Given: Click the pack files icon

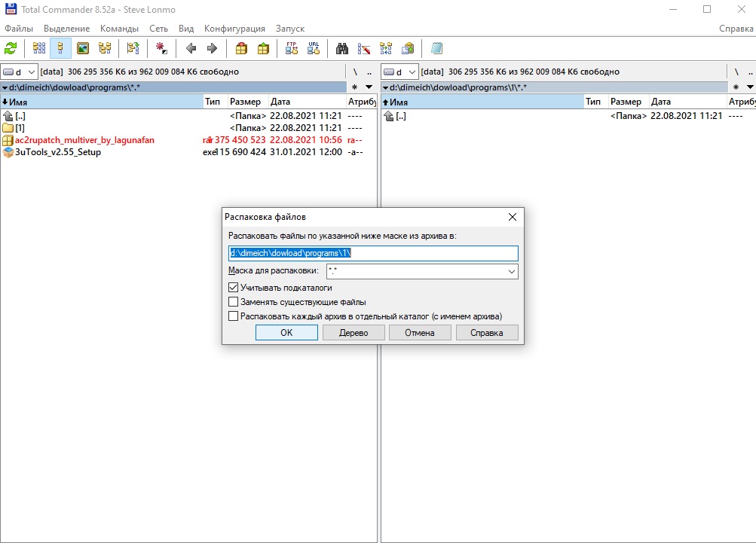Looking at the screenshot, I should tap(241, 48).
